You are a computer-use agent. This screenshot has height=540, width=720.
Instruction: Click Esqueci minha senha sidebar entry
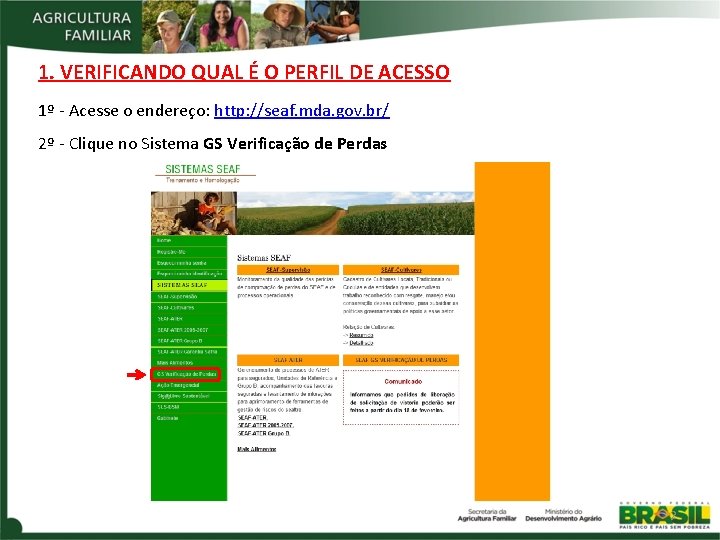(x=181, y=263)
